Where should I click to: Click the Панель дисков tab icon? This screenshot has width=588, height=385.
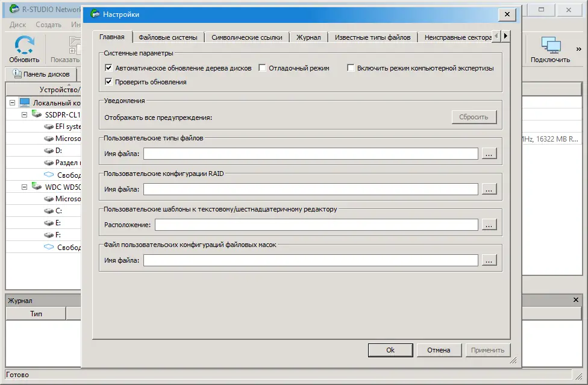click(x=17, y=74)
